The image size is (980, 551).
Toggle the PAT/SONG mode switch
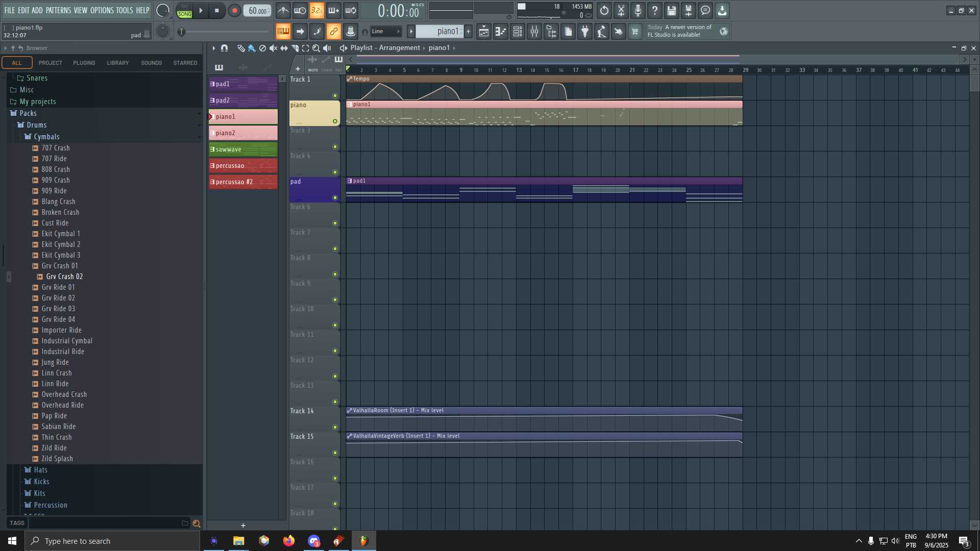coord(184,10)
